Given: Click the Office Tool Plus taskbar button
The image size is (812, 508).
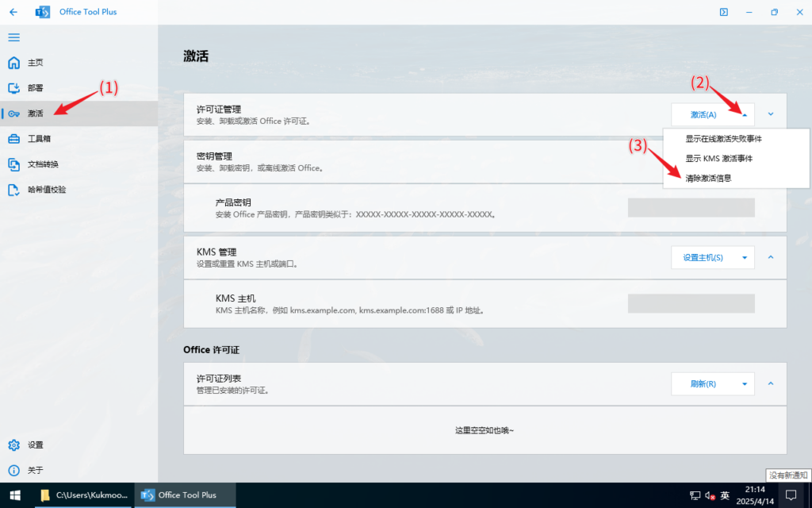Looking at the screenshot, I should click(186, 495).
